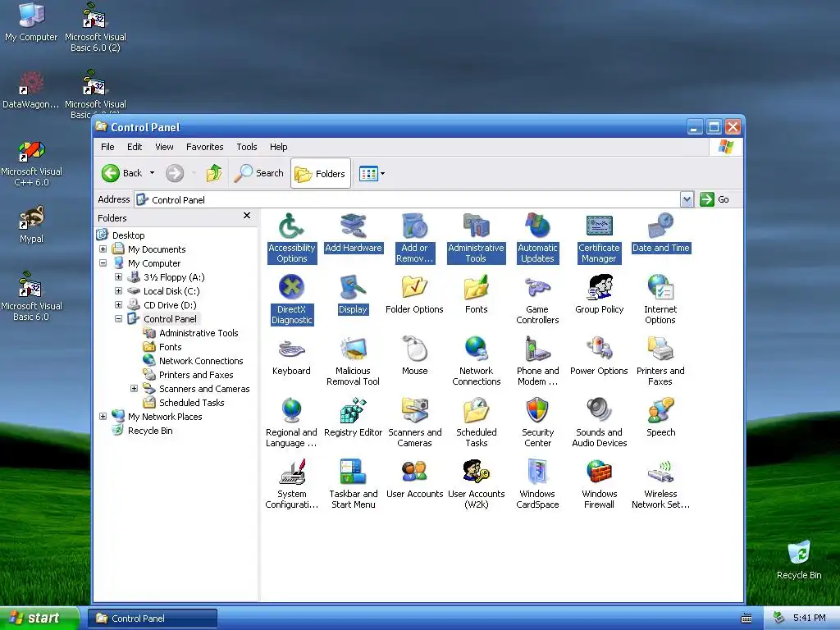
Task: Toggle the Folders pane button
Action: (x=321, y=173)
